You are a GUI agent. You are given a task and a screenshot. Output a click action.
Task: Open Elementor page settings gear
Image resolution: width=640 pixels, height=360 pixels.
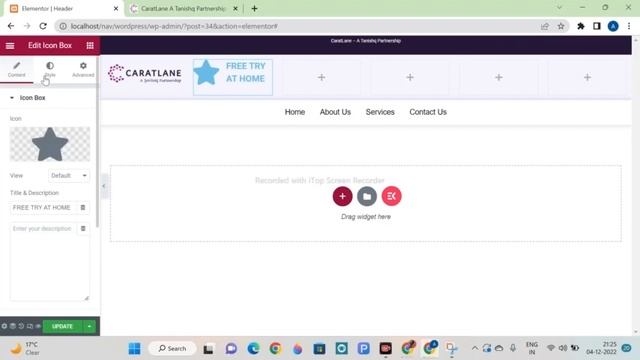tap(4, 327)
